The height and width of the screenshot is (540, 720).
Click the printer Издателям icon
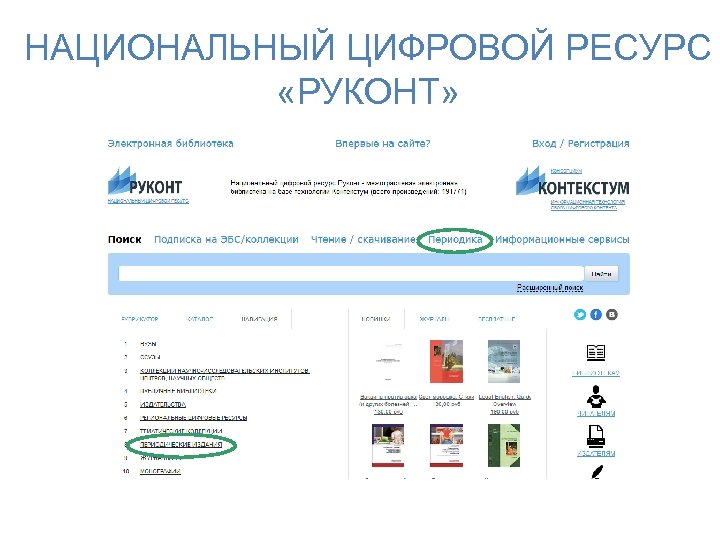(596, 436)
